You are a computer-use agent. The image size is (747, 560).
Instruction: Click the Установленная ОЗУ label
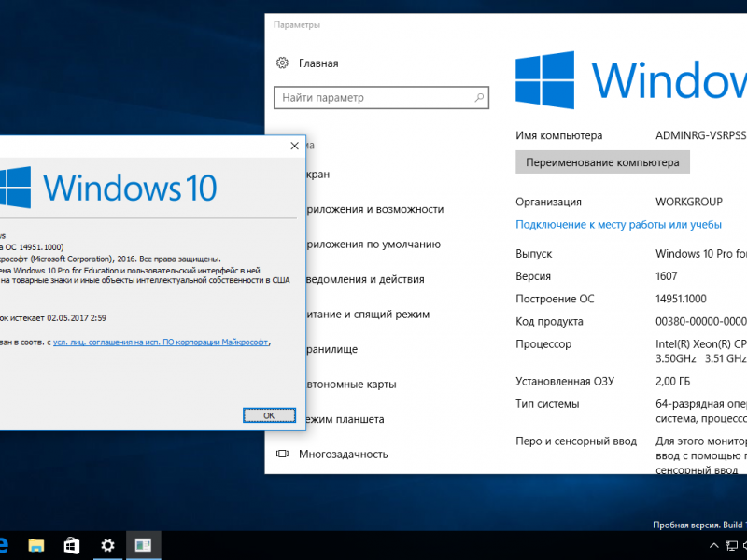(x=565, y=382)
